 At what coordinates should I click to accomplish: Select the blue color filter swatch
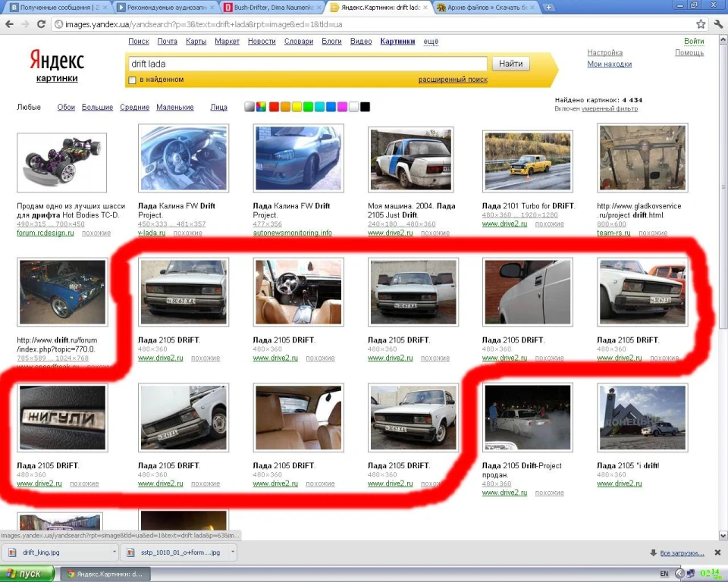(331, 107)
